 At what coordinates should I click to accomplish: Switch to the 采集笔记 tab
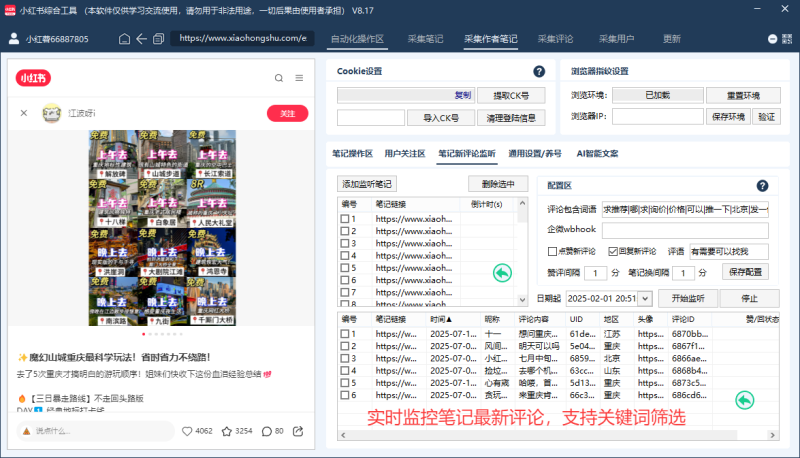coord(425,39)
